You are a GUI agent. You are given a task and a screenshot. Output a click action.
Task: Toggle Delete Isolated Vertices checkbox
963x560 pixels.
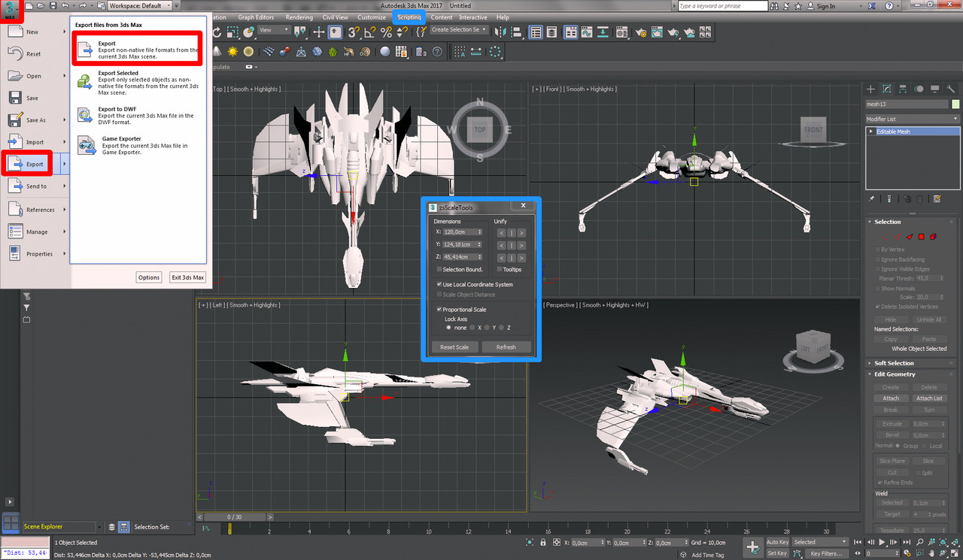click(878, 307)
